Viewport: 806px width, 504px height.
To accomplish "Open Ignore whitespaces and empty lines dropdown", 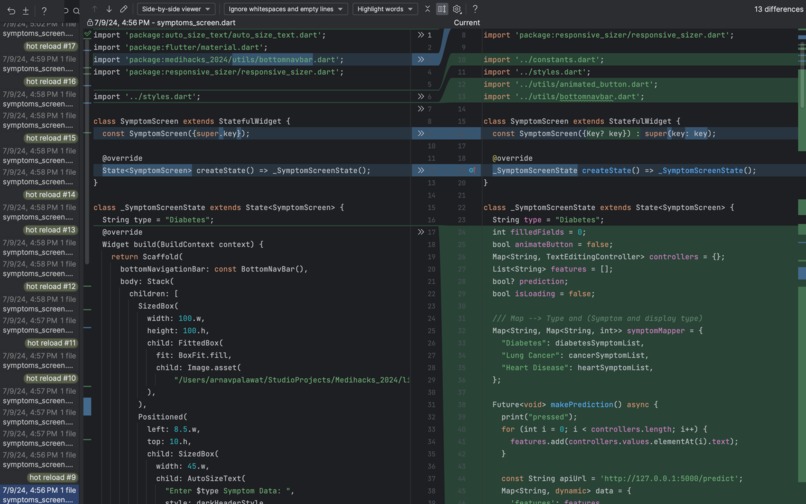I will click(286, 9).
